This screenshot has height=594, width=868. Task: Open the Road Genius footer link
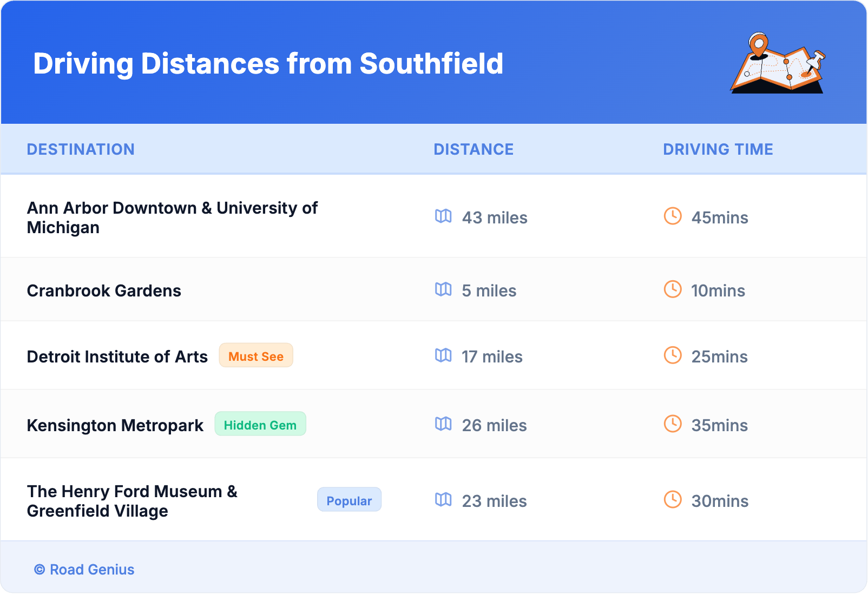[84, 570]
